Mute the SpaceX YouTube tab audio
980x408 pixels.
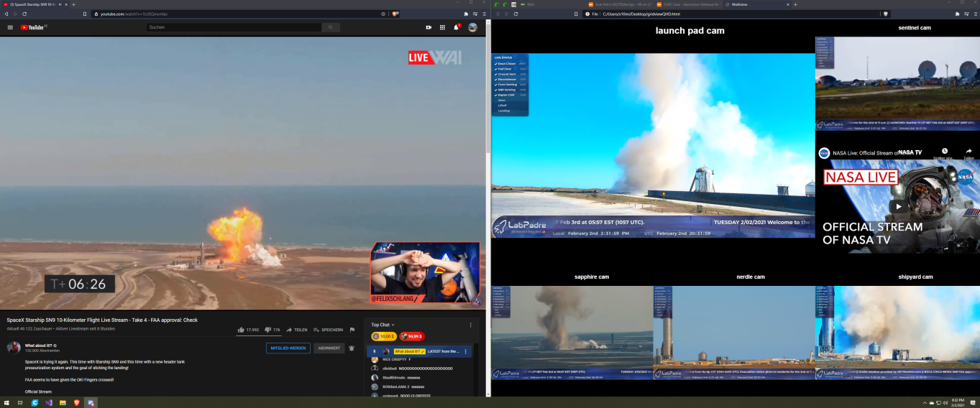point(61,4)
